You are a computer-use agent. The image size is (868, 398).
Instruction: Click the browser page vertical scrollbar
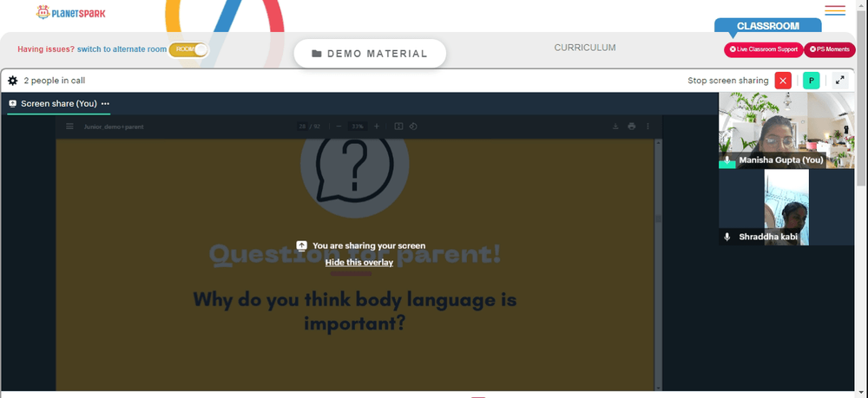(862, 199)
